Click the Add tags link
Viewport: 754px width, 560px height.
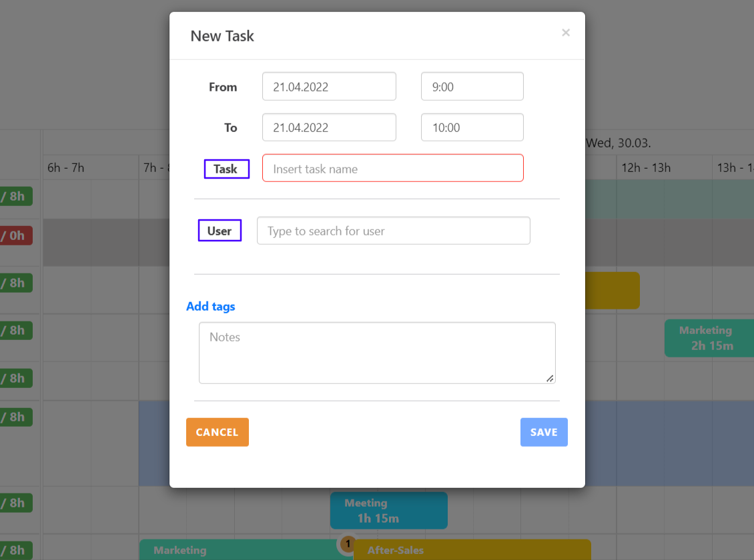pos(211,307)
